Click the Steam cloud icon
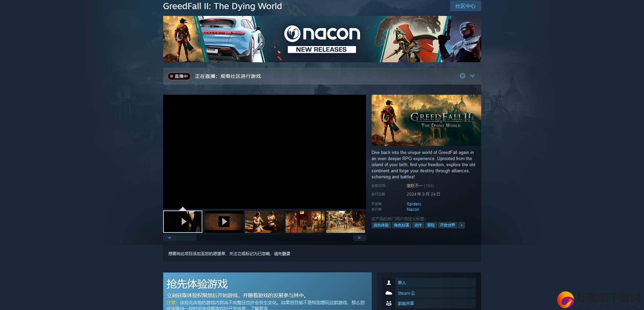Image resolution: width=644 pixels, height=310 pixels. coord(389,293)
